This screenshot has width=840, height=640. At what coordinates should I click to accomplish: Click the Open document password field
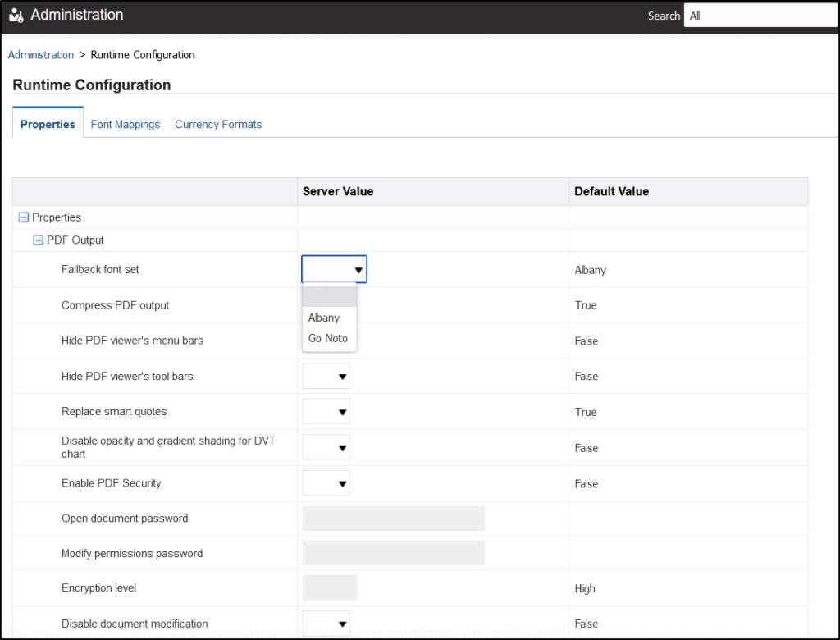[394, 519]
